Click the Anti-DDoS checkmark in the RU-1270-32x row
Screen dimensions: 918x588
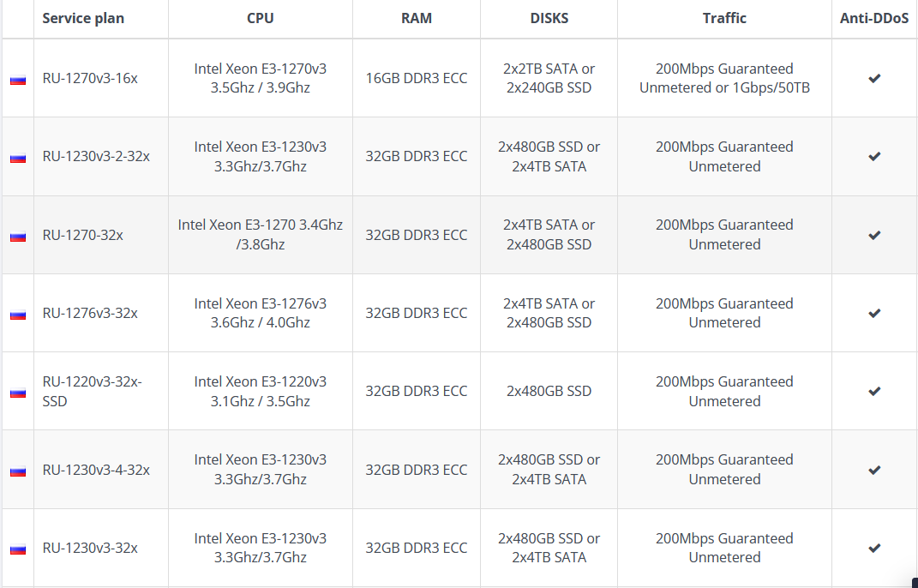874,235
